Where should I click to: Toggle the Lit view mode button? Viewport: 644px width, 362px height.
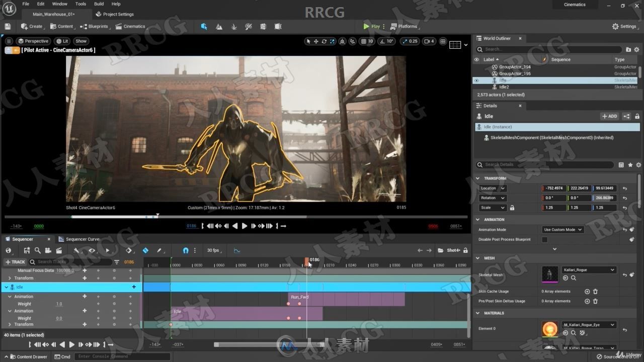pyautogui.click(x=62, y=41)
